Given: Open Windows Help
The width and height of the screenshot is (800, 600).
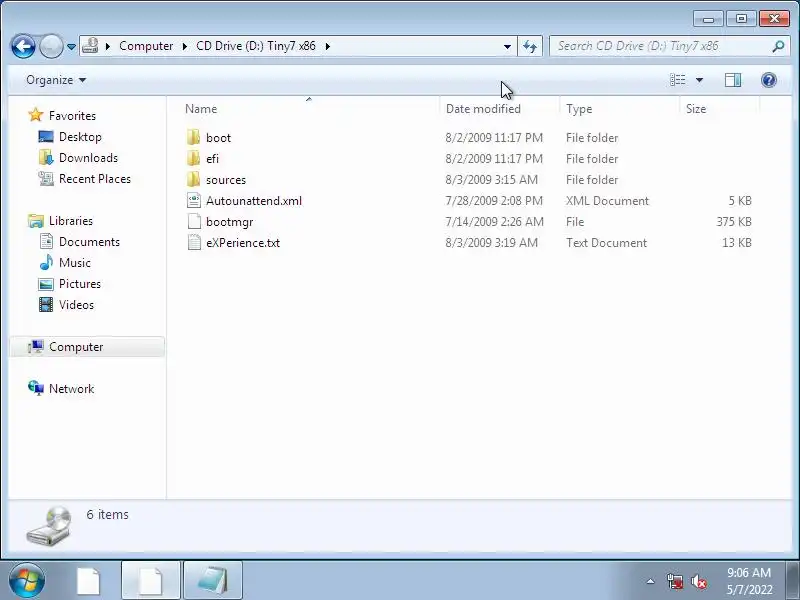Looking at the screenshot, I should pos(769,80).
